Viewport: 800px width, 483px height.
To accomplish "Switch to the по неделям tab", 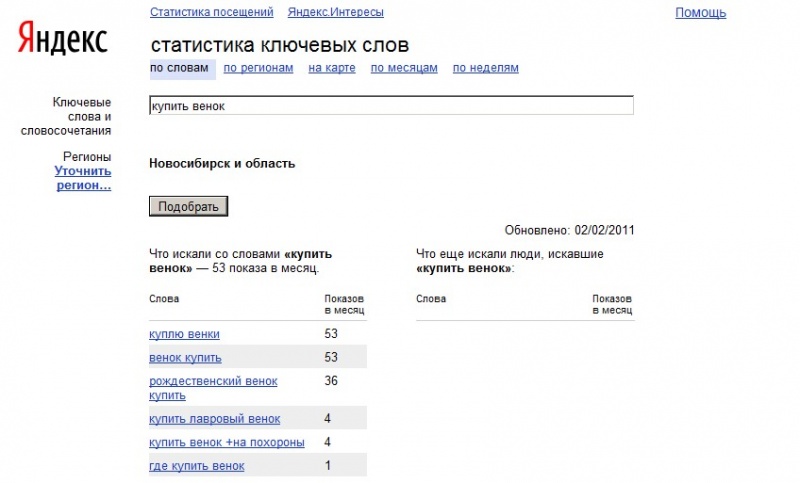I will [x=485, y=68].
